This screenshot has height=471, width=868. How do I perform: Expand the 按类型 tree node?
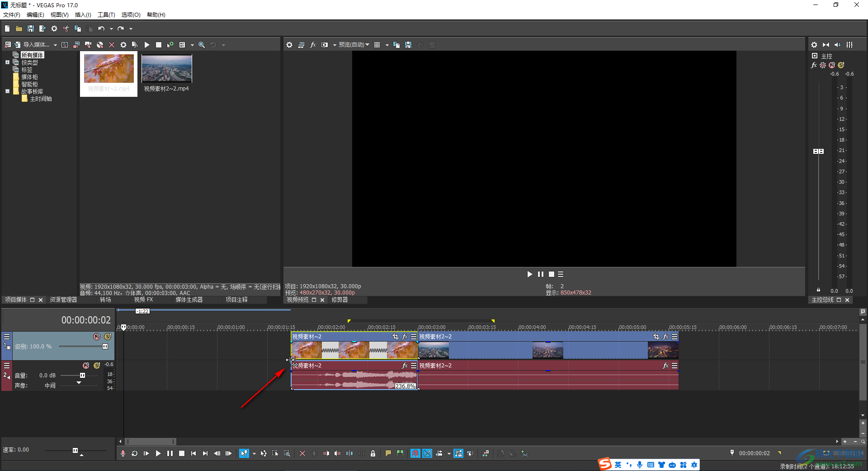(7, 62)
